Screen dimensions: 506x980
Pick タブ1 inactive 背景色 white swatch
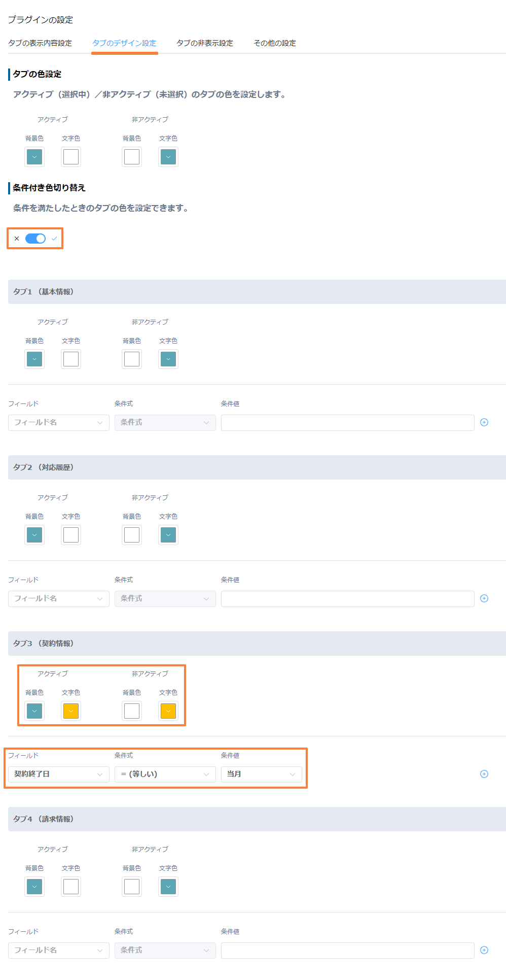132,359
